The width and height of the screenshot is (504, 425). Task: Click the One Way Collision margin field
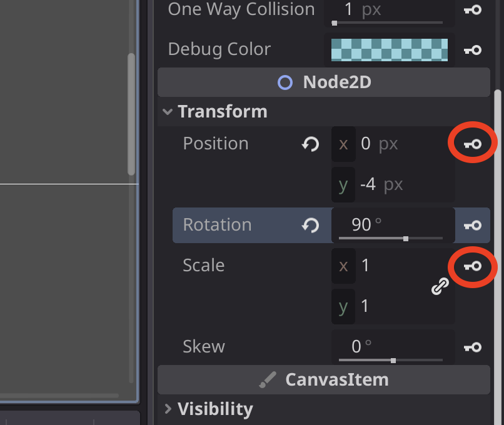389,10
